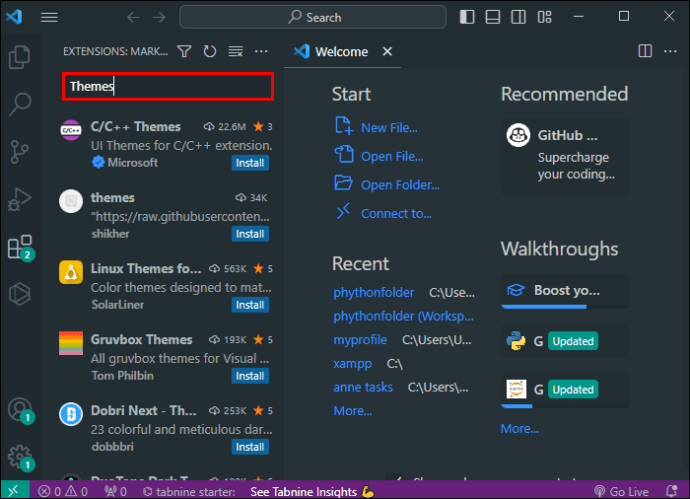Show More... walkthroughs
The height and width of the screenshot is (499, 690).
tap(519, 429)
